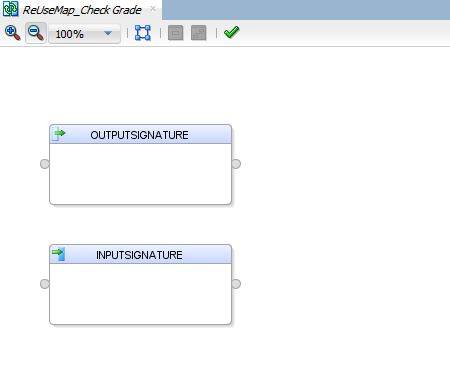450x367 pixels.
Task: Click the first greyed collapse toolbar icon
Action: click(176, 33)
